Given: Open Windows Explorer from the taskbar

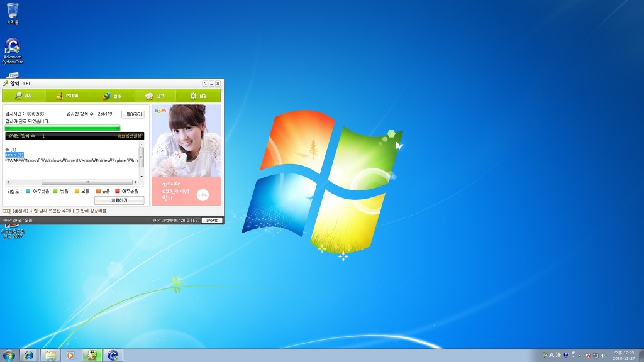Looking at the screenshot, I should point(50,356).
